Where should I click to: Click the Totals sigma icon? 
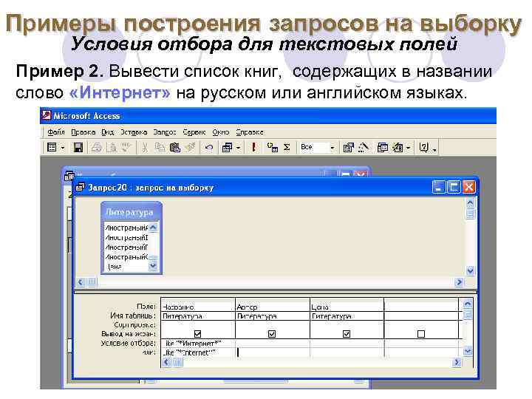pos(287,148)
